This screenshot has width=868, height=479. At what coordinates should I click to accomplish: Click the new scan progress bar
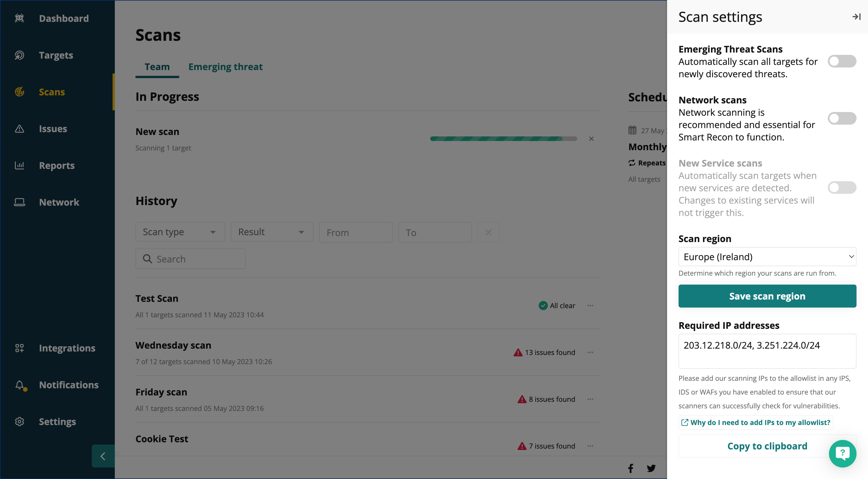(503, 139)
